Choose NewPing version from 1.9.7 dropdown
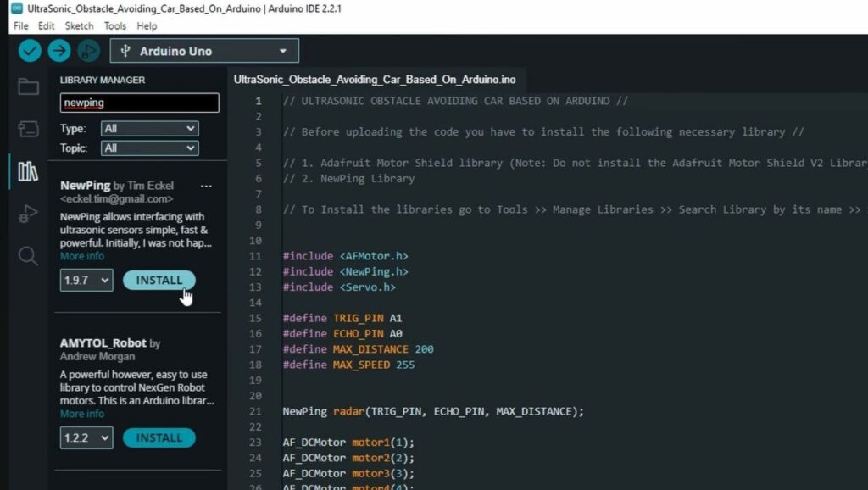This screenshot has height=490, width=868. (86, 280)
